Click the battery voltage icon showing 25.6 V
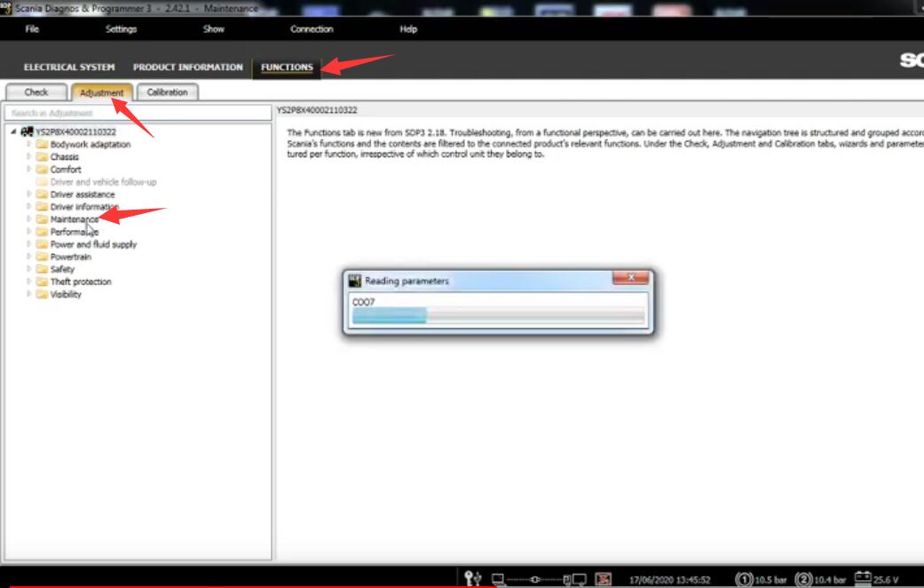 point(862,579)
